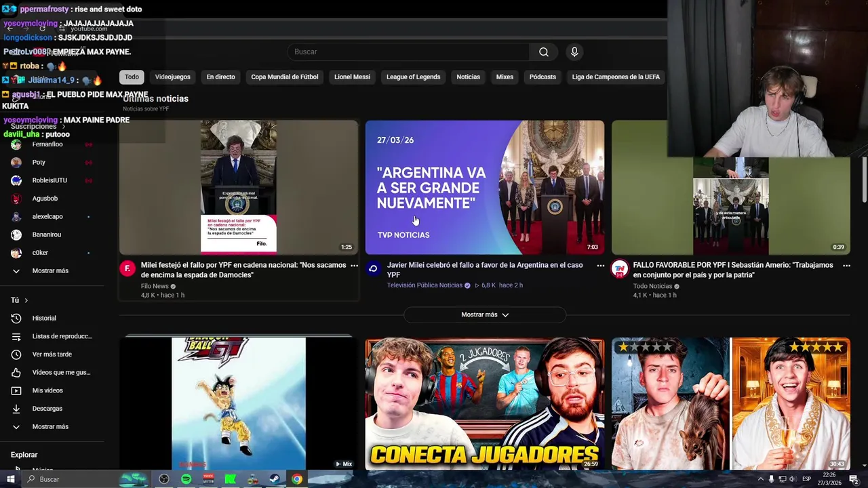
Task: Expand Mostrar más for latest news
Action: click(485, 314)
